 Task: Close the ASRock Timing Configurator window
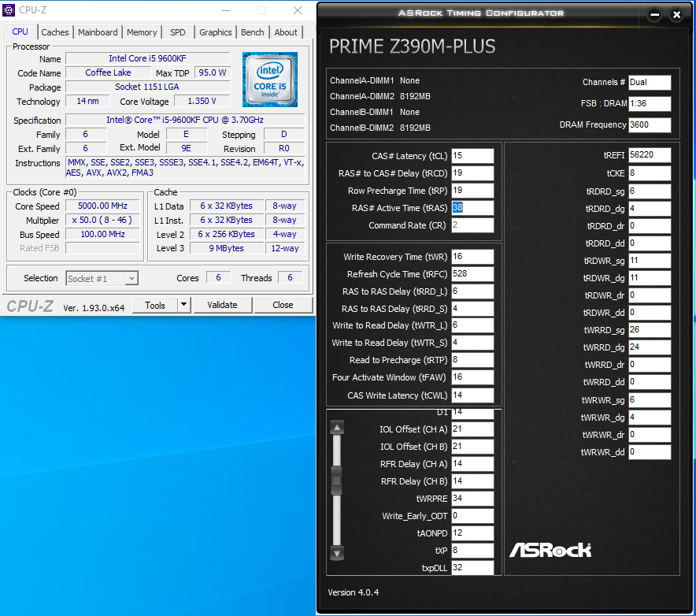[x=676, y=15]
